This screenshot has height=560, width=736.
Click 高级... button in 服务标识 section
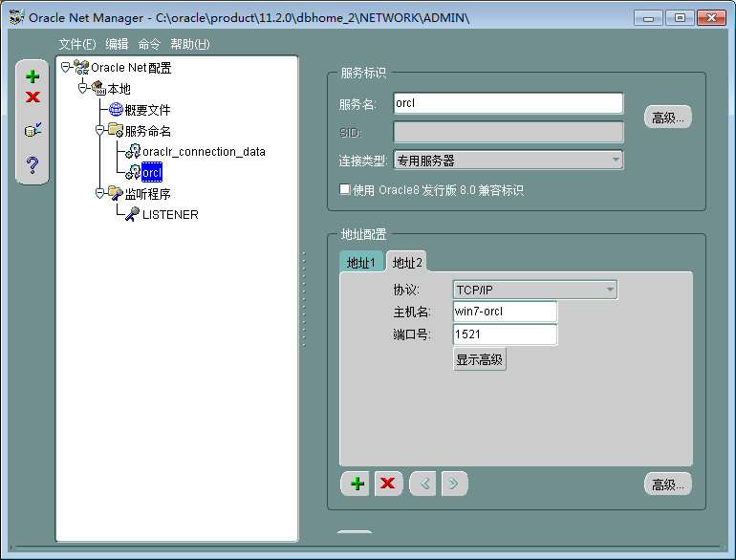(668, 118)
